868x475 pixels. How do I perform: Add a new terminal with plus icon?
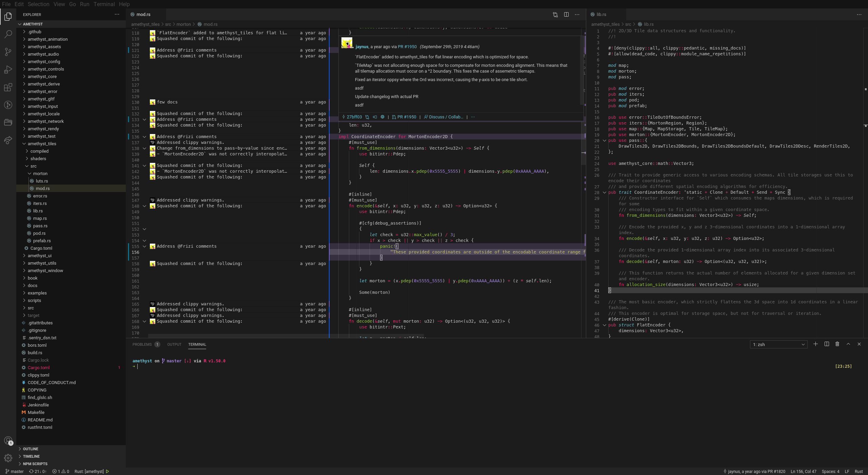click(x=815, y=344)
